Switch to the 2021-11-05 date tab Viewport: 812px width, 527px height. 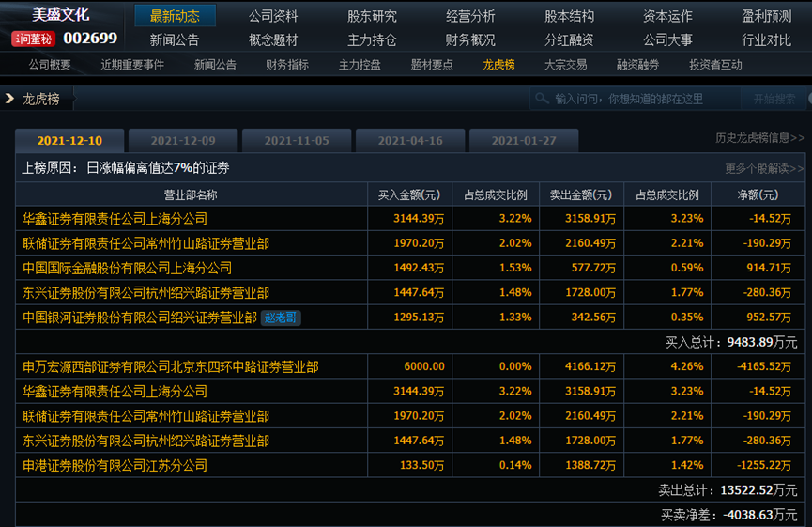pyautogui.click(x=297, y=140)
